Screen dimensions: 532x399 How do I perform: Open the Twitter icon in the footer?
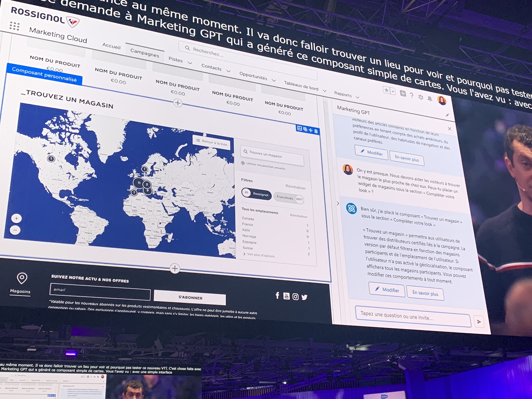[x=304, y=297]
